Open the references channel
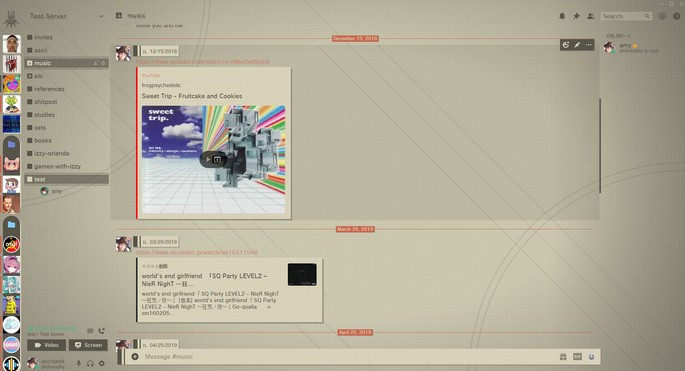 [66, 89]
